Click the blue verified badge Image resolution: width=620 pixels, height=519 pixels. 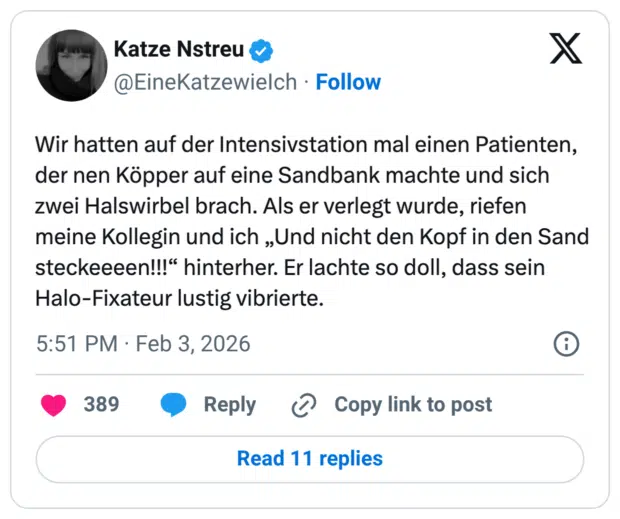coord(262,49)
